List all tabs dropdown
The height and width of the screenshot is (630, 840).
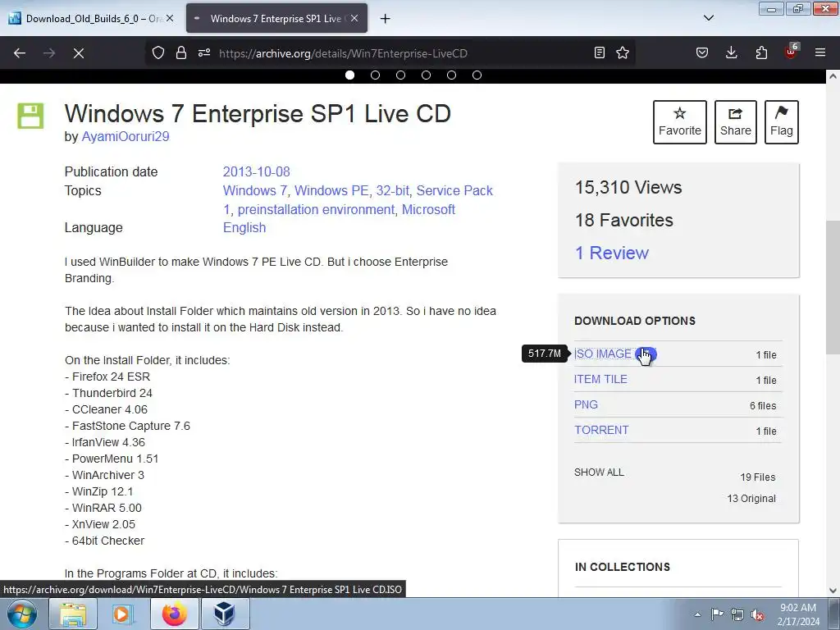(x=708, y=18)
